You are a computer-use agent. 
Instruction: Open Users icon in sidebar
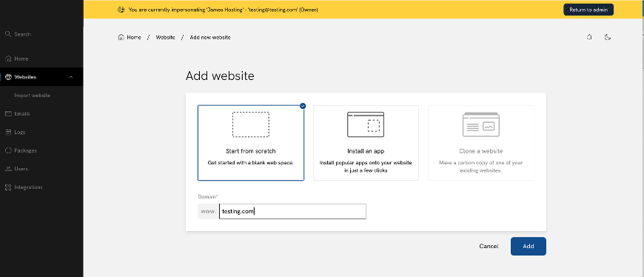tap(8, 169)
